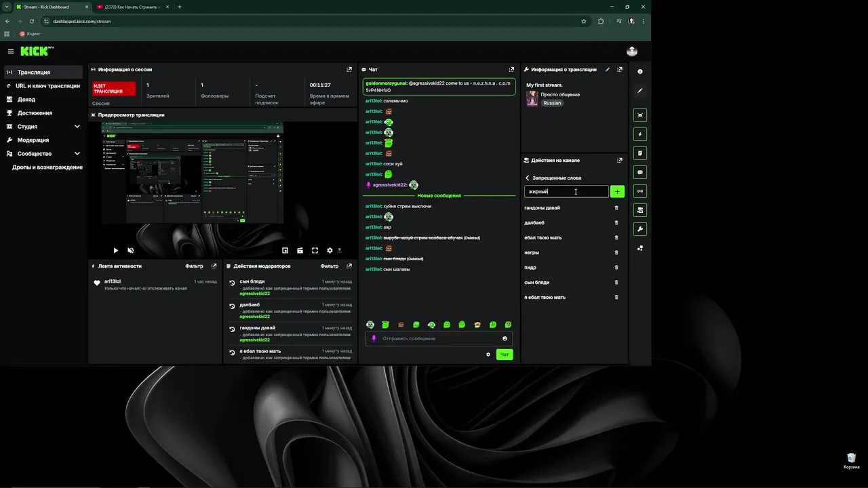Click the chat bubble icon in right sidebar
This screenshot has height=488, width=868.
[640, 172]
